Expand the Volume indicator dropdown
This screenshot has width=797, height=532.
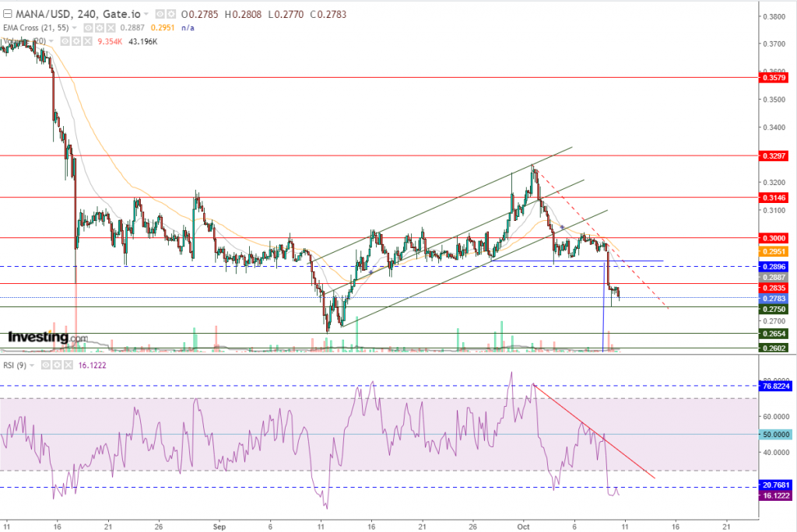coord(52,40)
